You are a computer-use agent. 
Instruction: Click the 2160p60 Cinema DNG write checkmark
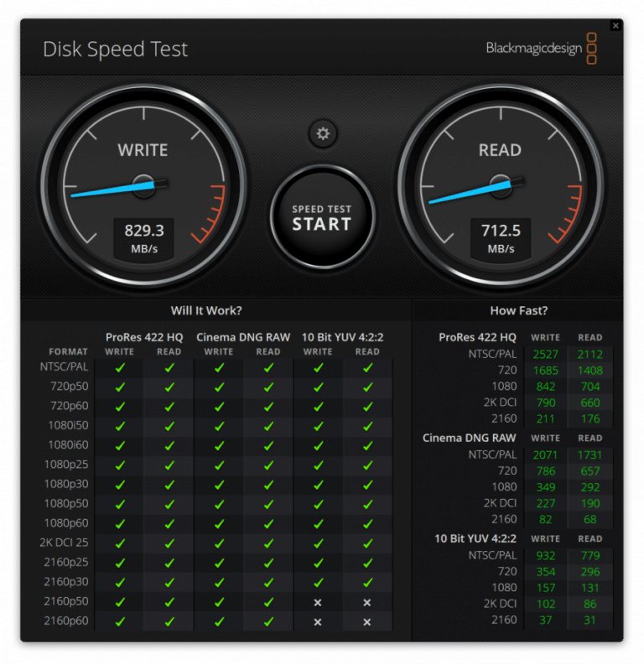219,621
